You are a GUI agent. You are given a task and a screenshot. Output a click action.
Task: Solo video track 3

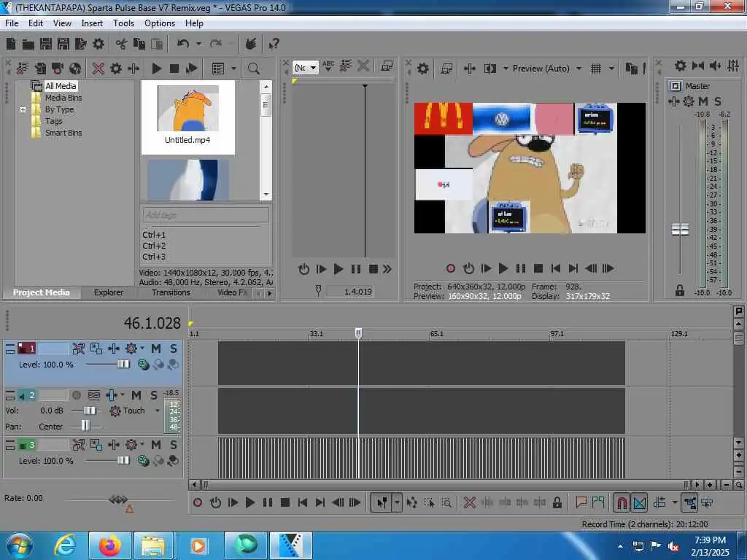174,445
